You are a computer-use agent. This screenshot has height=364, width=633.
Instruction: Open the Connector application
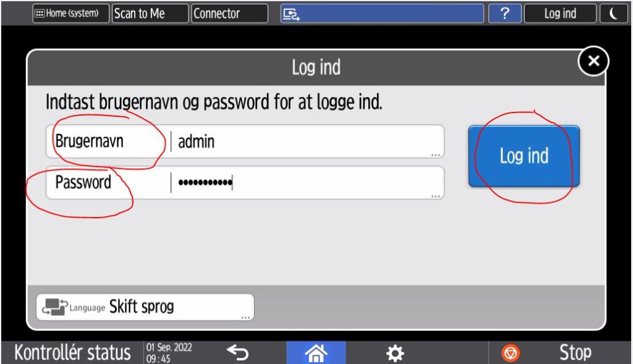coord(229,14)
